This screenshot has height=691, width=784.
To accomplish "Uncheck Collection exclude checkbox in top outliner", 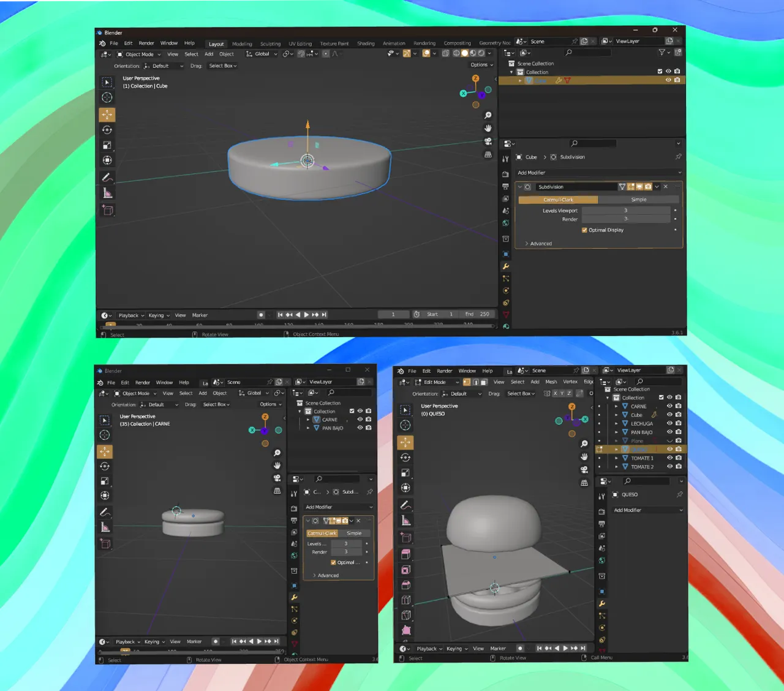I will [660, 72].
